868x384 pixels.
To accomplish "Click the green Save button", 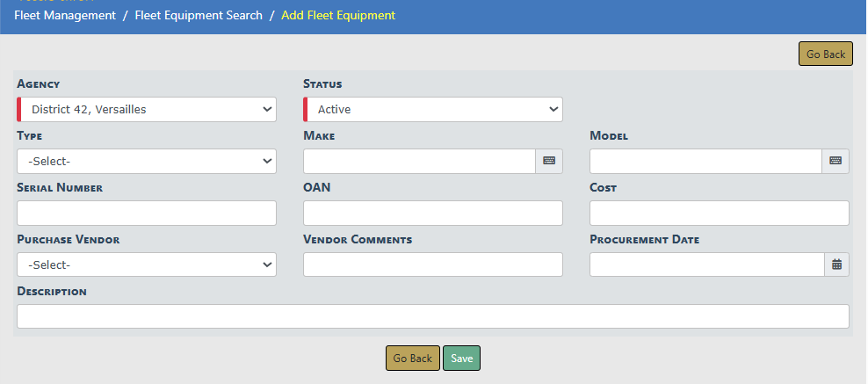I will point(461,359).
